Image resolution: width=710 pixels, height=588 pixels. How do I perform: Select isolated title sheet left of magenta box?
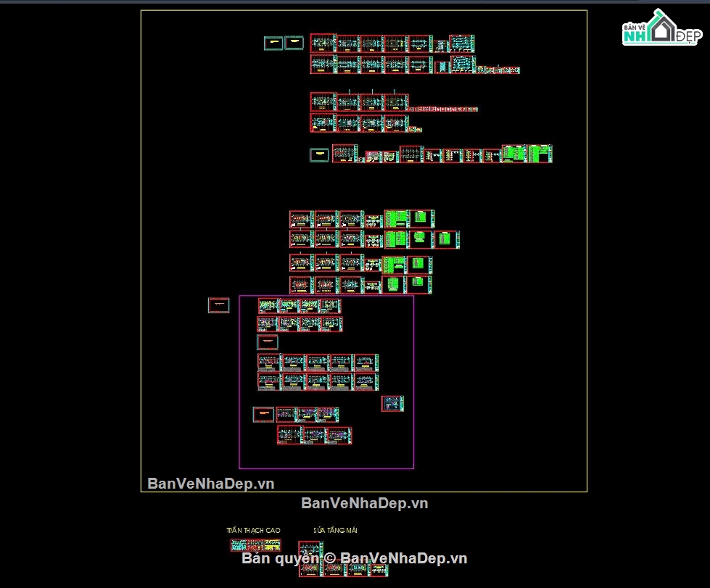218,305
